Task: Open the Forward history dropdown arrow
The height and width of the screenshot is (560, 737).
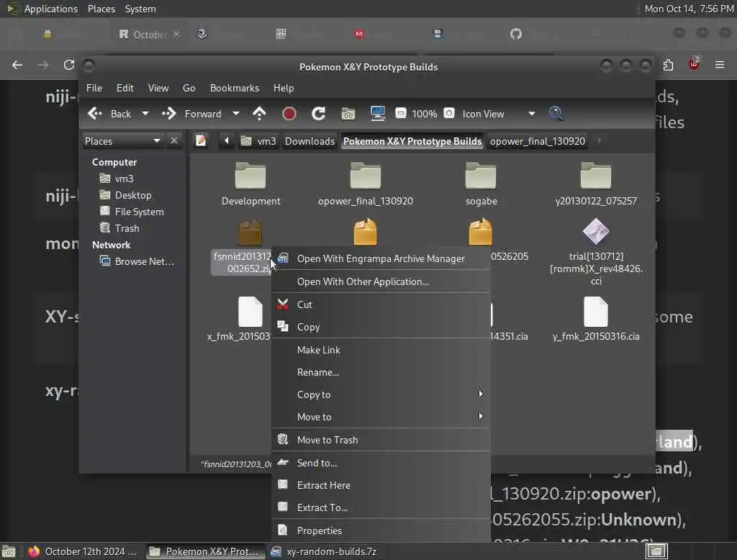Action: click(x=236, y=114)
